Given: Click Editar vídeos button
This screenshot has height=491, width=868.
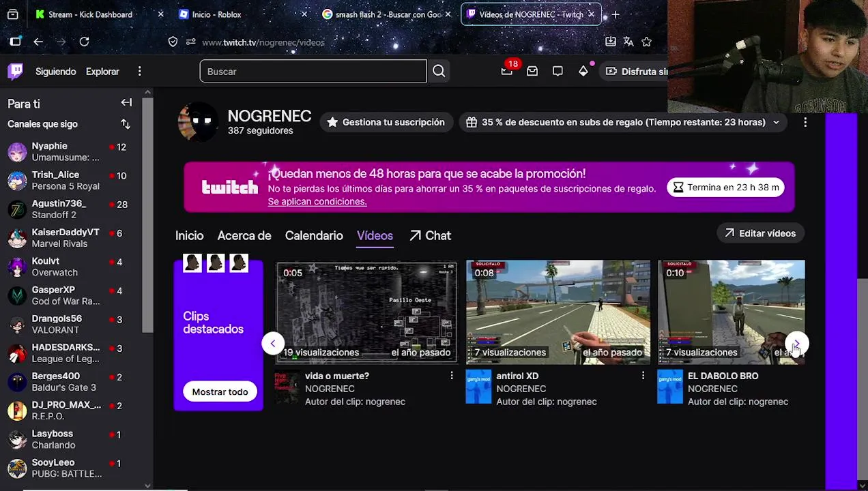Looking at the screenshot, I should coord(760,233).
